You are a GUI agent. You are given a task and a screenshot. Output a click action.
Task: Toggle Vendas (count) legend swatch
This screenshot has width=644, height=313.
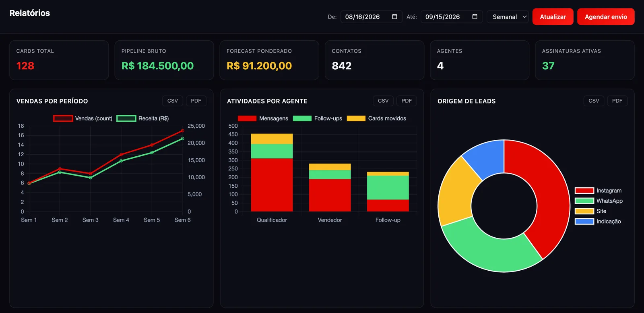(x=63, y=118)
